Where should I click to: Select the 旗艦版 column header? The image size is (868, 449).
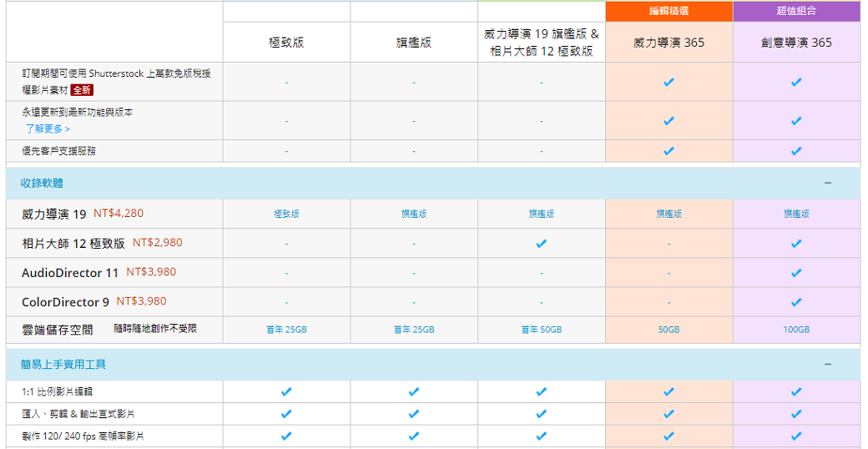click(413, 43)
